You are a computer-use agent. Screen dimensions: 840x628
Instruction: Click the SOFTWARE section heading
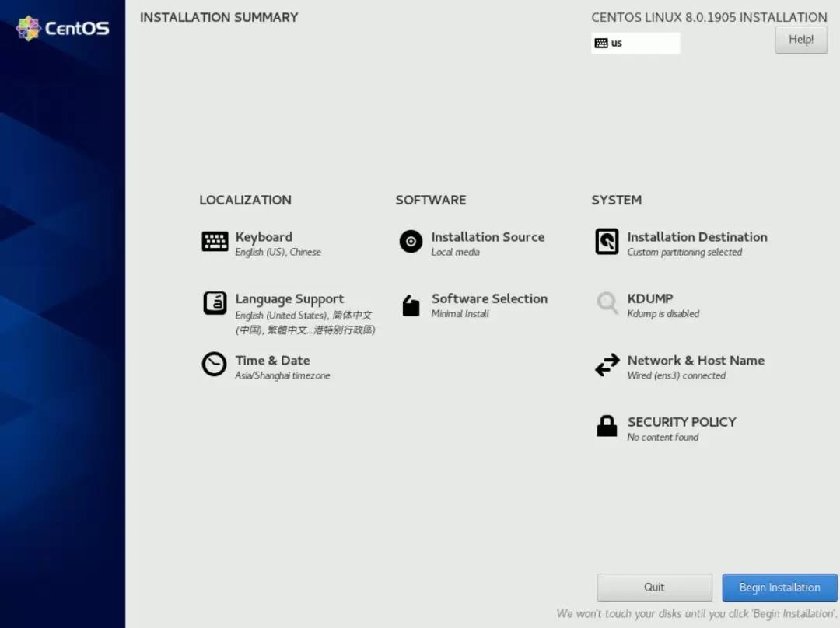(x=431, y=200)
